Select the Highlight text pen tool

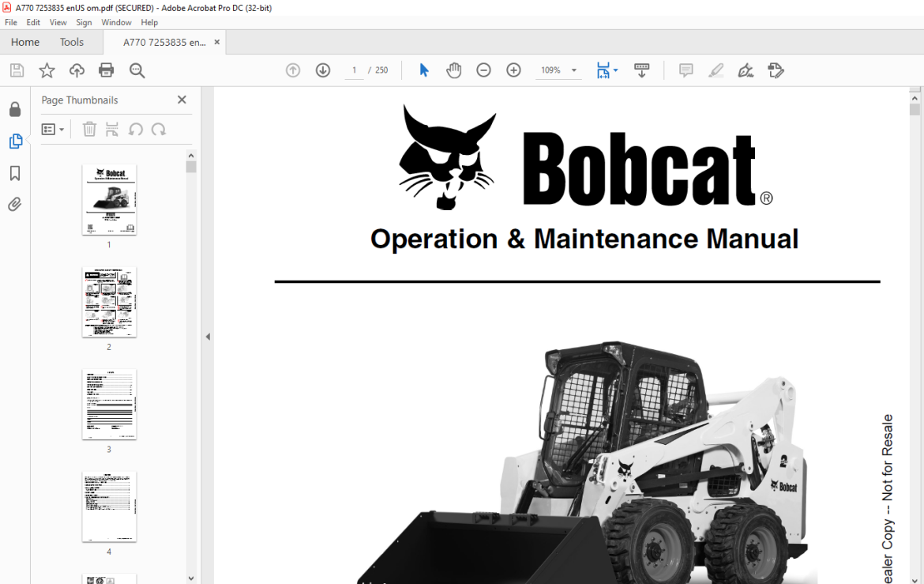click(x=716, y=70)
